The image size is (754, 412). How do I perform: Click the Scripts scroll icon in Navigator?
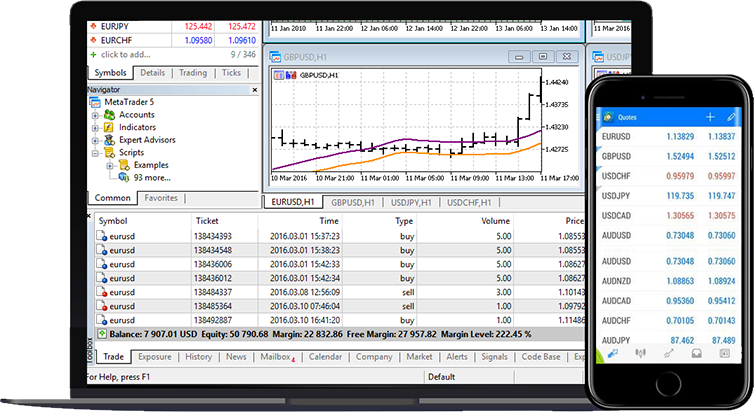pyautogui.click(x=110, y=152)
